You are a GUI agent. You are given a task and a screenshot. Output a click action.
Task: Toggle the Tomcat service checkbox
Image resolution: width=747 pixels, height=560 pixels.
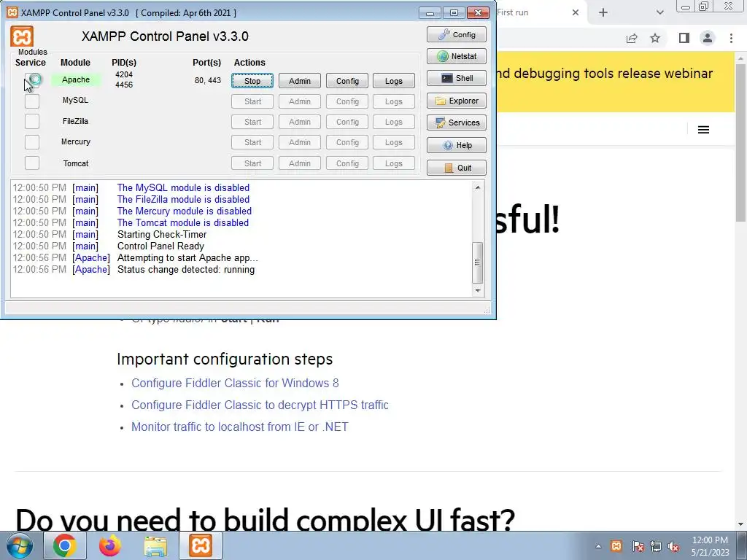[x=32, y=163]
